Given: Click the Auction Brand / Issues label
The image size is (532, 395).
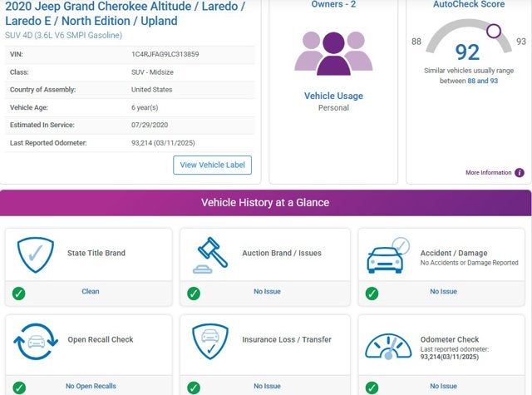Looking at the screenshot, I should (x=282, y=253).
